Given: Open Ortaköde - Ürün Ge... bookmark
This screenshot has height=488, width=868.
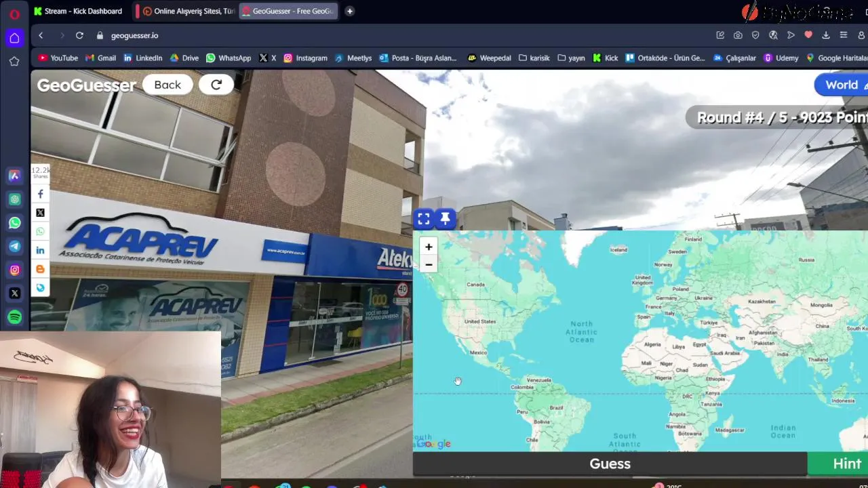Looking at the screenshot, I should click(x=665, y=58).
